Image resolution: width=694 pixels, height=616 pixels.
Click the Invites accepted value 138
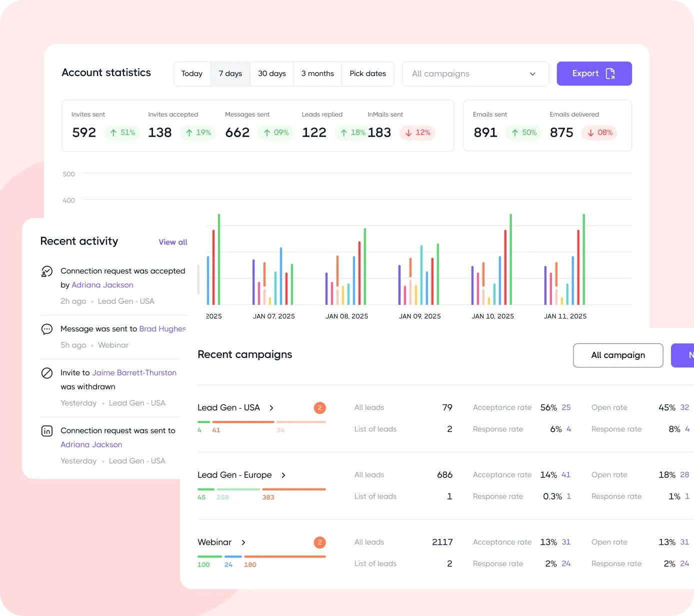click(160, 132)
